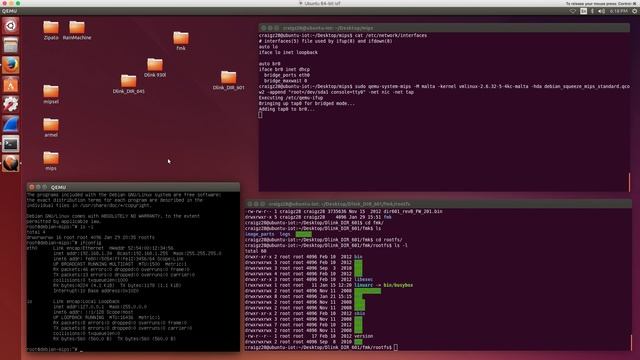Click 'eth0' in QEMU ifconfig output

pos(32,248)
